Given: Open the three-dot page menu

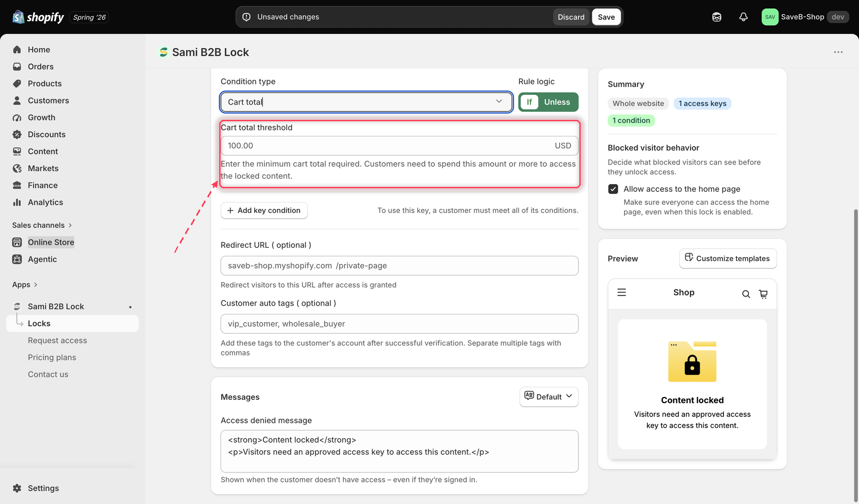Looking at the screenshot, I should 838,52.
